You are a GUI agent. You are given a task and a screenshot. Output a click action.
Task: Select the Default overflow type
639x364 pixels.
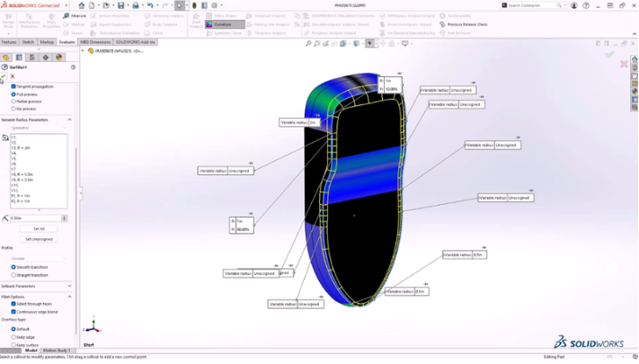click(x=13, y=329)
